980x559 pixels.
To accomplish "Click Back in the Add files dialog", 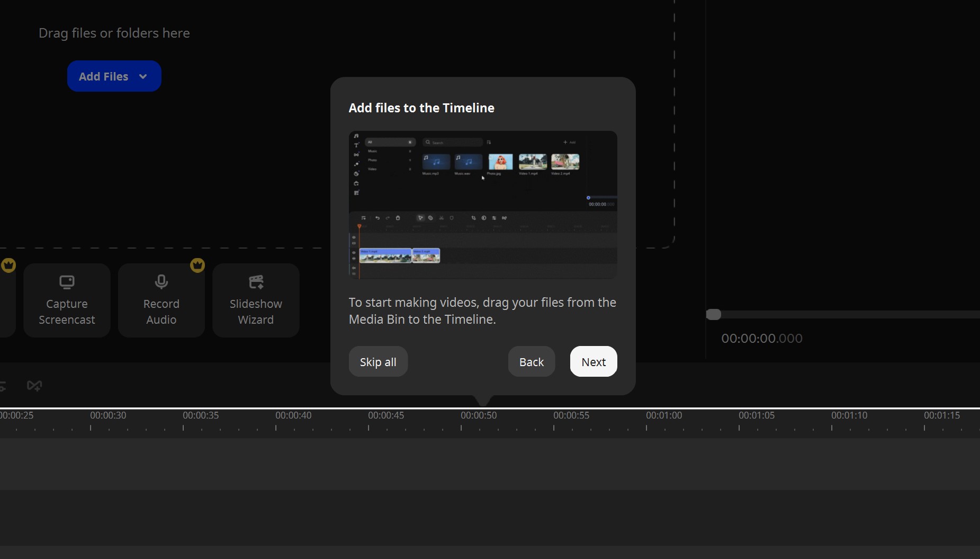I will [531, 361].
